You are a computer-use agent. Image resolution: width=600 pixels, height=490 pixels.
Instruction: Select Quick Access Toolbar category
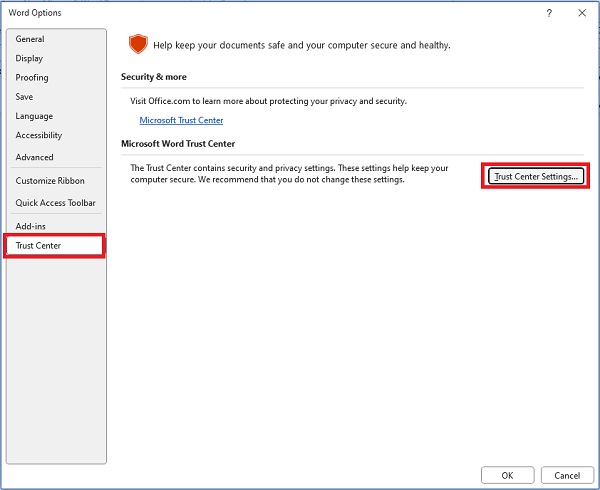click(55, 203)
